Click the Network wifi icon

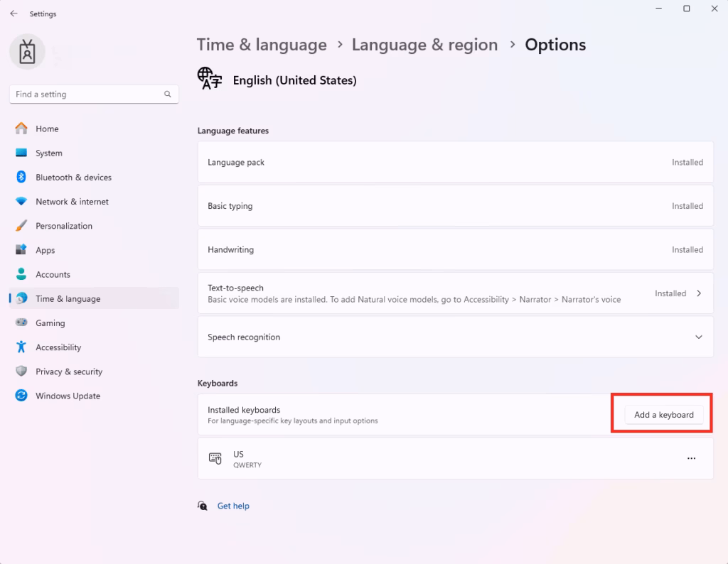[21, 201]
